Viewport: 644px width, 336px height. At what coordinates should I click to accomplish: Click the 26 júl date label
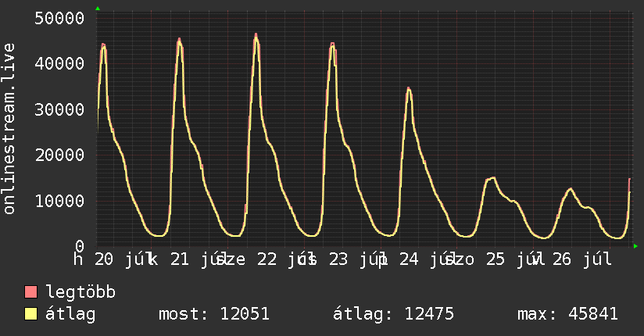coord(581,259)
